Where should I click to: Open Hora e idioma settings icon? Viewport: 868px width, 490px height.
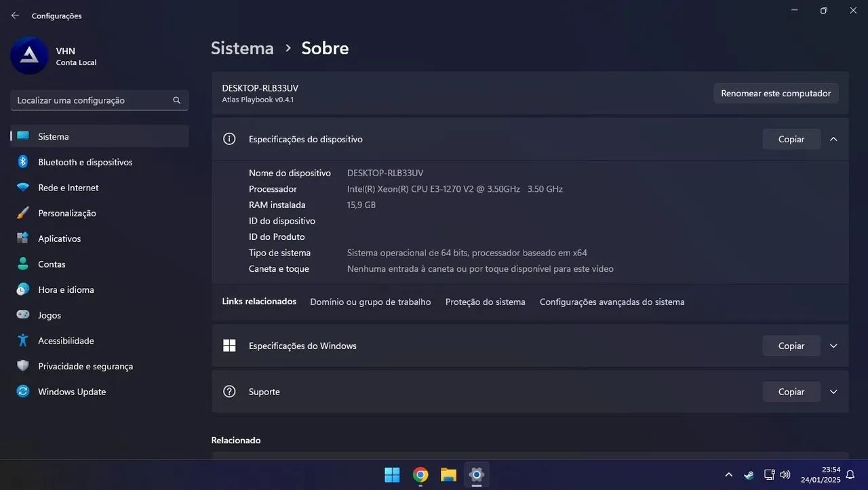22,289
